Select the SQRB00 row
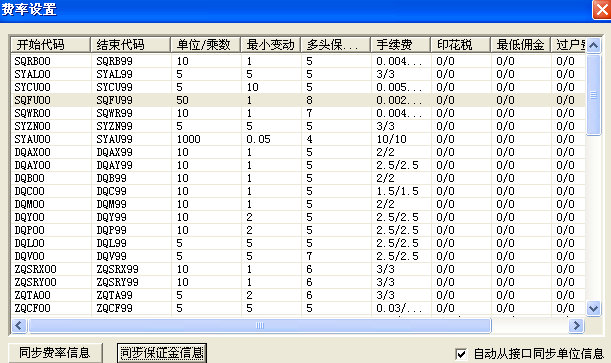The image size is (611, 363). (298, 61)
